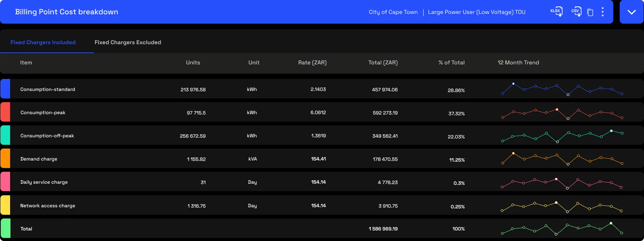Open the Network access charge trend sparkline
This screenshot has width=644, height=241.
coord(562,207)
